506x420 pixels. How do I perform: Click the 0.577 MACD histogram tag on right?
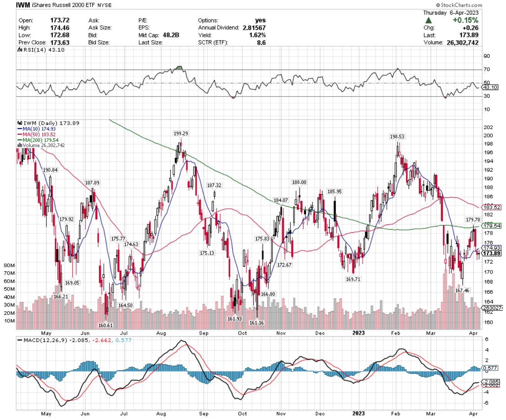(491, 368)
